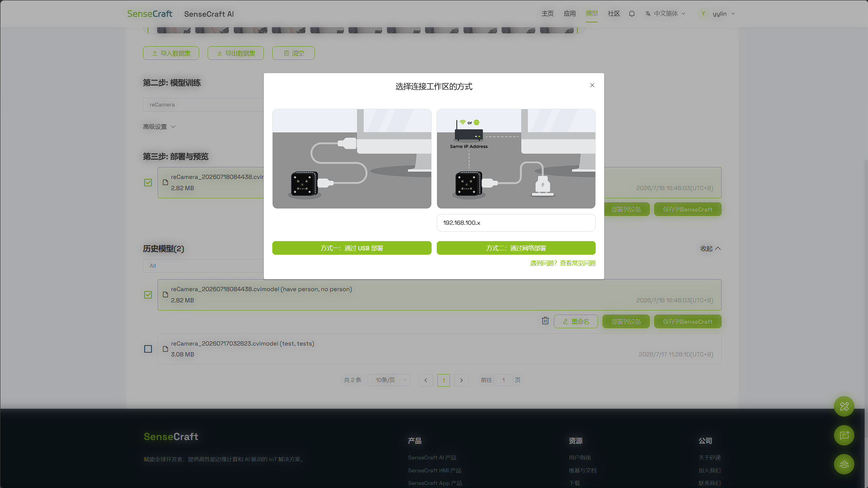This screenshot has width=868, height=488.
Task: Open the reCamera model type dropdown
Action: tap(203, 105)
